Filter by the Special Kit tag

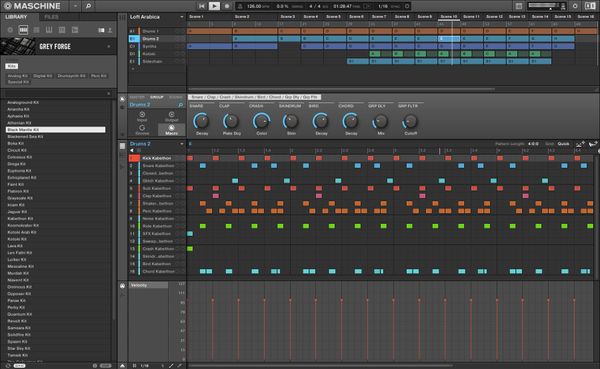[18, 82]
